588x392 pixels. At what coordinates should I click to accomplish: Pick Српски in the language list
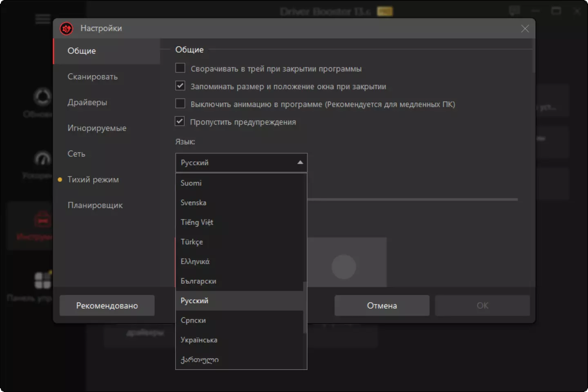tap(239, 320)
